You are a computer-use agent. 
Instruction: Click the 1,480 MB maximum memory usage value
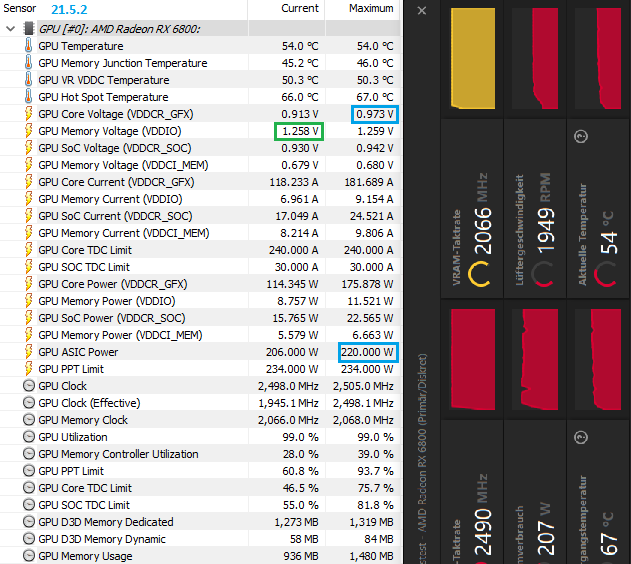pyautogui.click(x=371, y=556)
